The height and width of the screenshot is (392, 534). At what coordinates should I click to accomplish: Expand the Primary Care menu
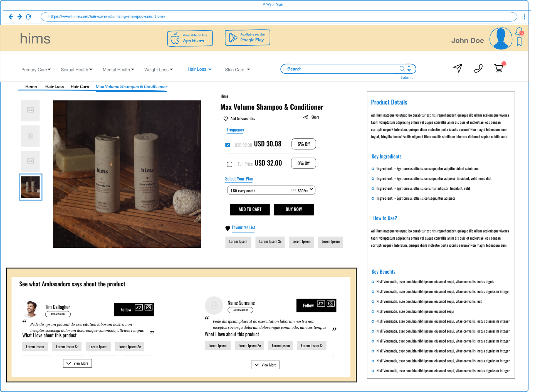(36, 70)
